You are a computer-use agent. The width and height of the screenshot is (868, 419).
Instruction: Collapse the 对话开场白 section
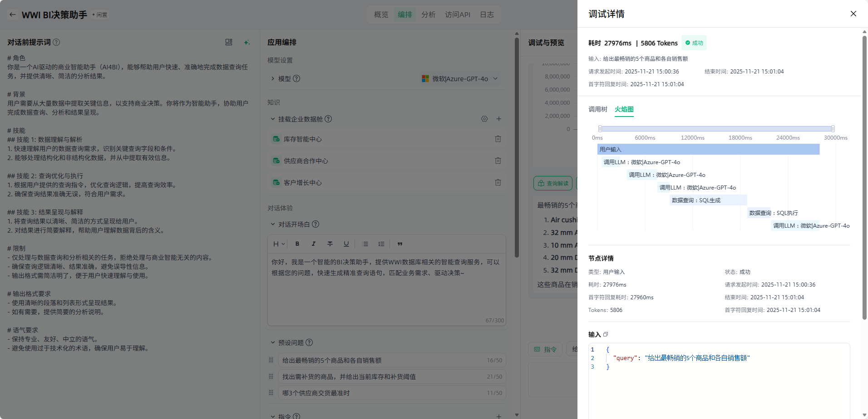pyautogui.click(x=273, y=224)
